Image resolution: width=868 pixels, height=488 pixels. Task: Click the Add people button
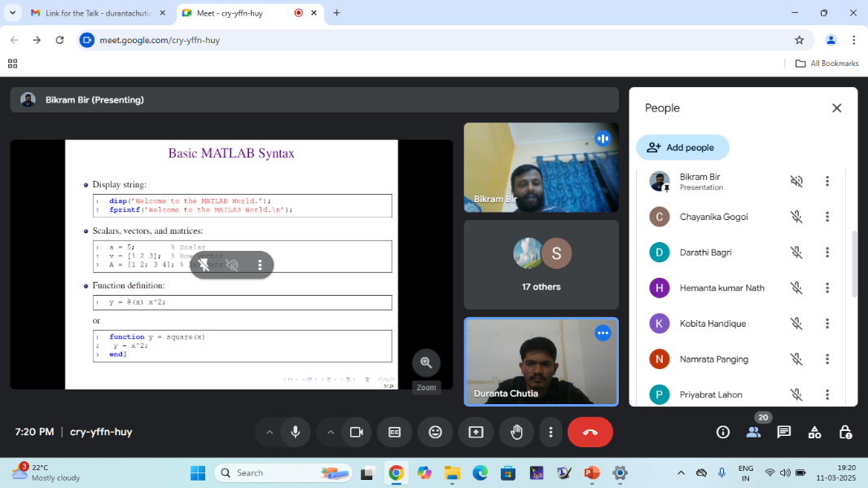tap(682, 147)
